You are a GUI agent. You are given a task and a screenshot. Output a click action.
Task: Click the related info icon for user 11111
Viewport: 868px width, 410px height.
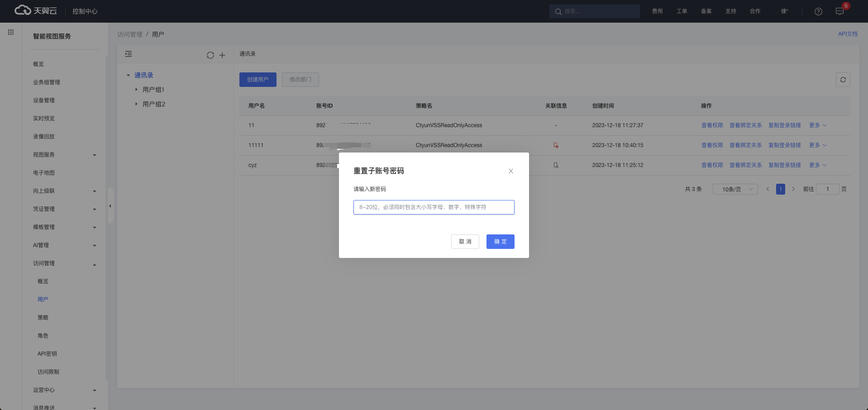[556, 145]
